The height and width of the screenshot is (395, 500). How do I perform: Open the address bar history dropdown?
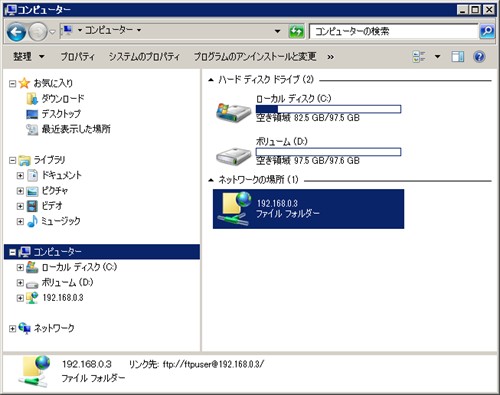coord(277,31)
